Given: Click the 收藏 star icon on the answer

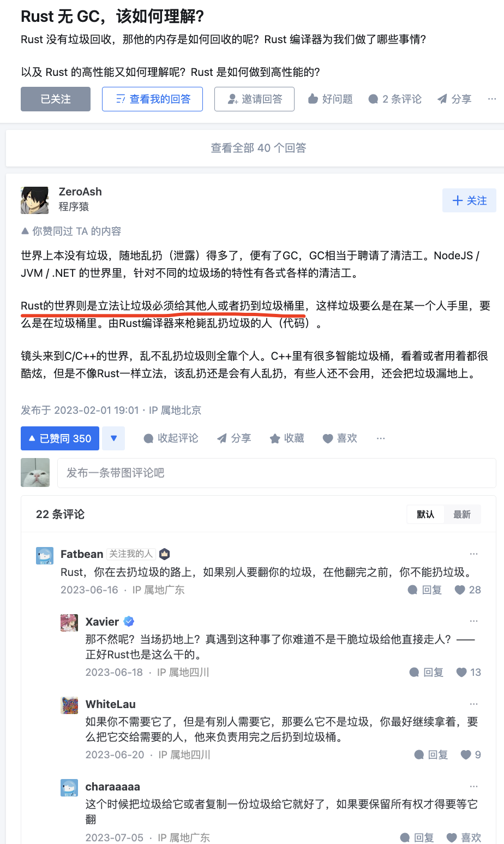Looking at the screenshot, I should point(275,438).
